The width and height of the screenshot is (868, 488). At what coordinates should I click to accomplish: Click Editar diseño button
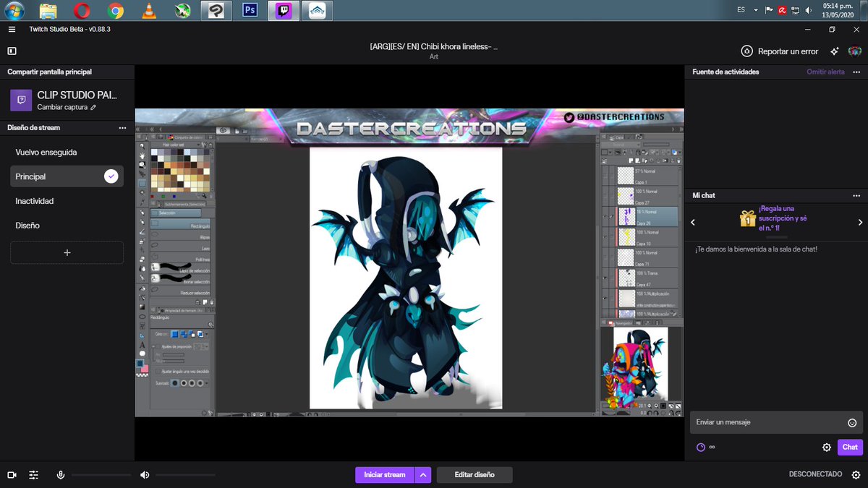point(475,475)
